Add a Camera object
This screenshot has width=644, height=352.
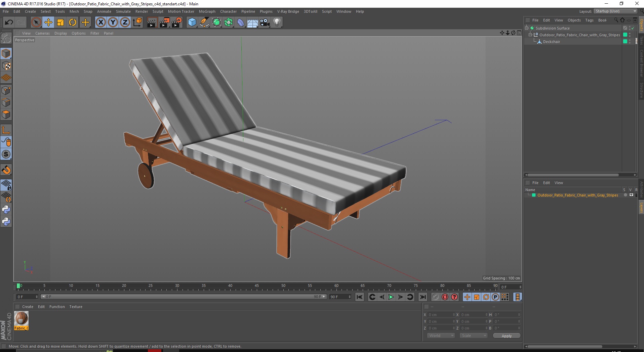click(x=265, y=23)
